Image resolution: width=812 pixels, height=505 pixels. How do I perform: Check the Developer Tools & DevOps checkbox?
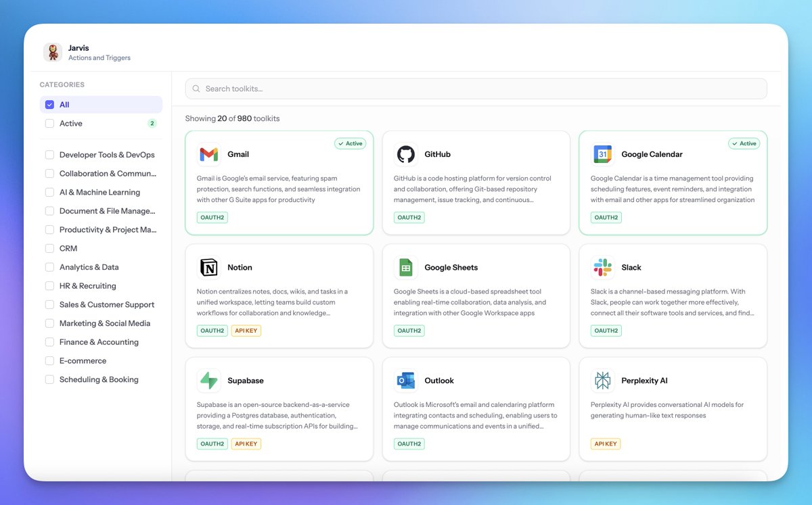[x=49, y=155]
